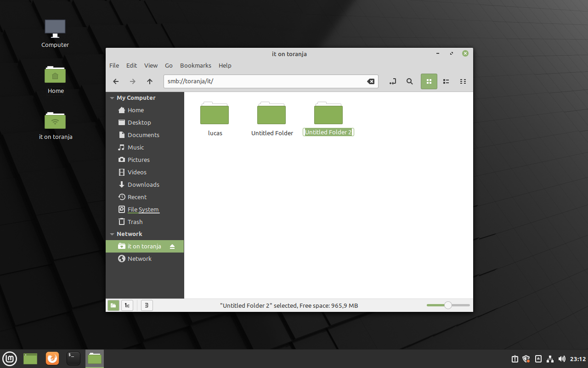Navigate up using the up-arrow icon
Viewport: 588px width, 368px height.
(149, 81)
